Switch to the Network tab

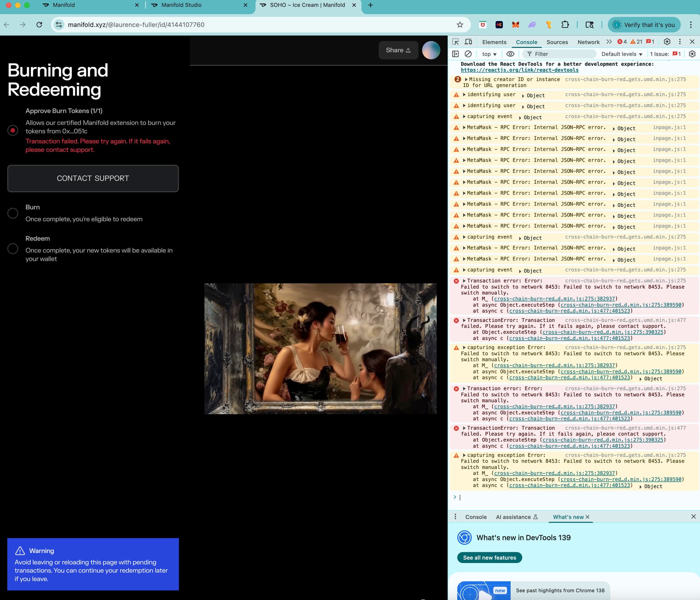(588, 42)
